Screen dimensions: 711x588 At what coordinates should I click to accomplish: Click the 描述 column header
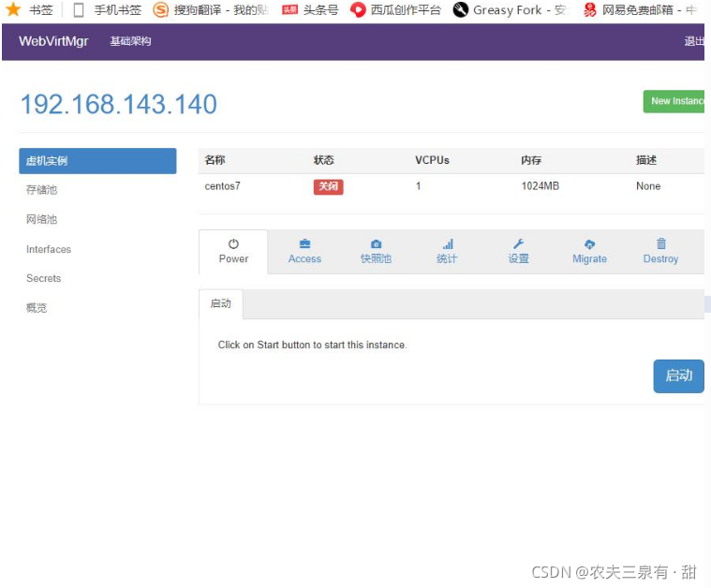[646, 160]
